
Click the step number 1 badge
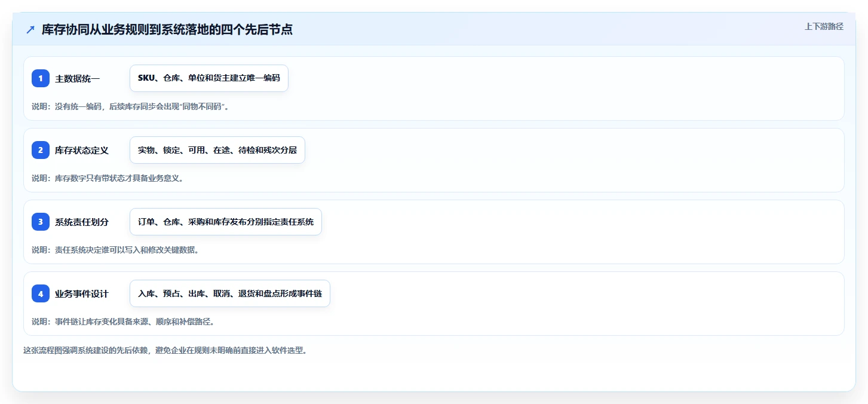click(x=41, y=78)
